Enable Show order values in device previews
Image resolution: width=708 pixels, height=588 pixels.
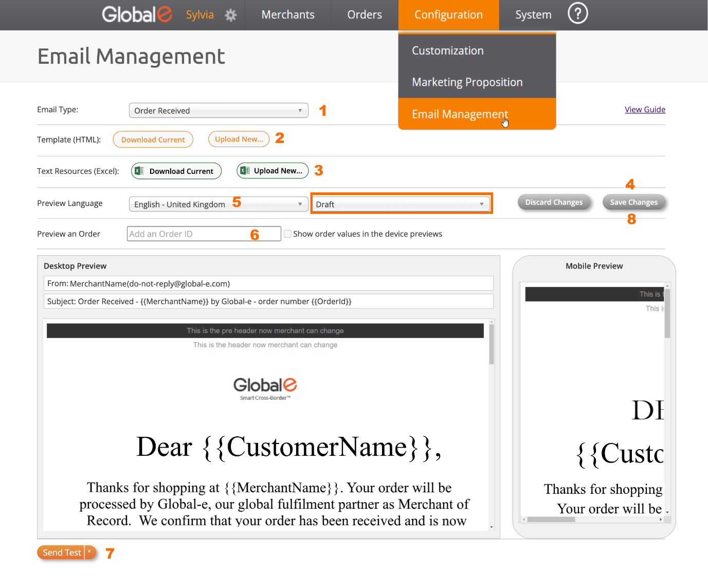(288, 234)
